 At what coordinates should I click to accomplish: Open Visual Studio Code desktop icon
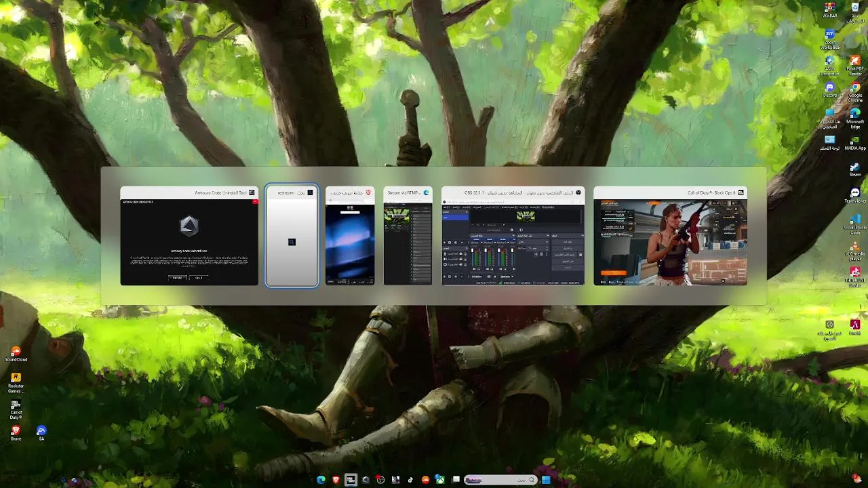point(855,224)
